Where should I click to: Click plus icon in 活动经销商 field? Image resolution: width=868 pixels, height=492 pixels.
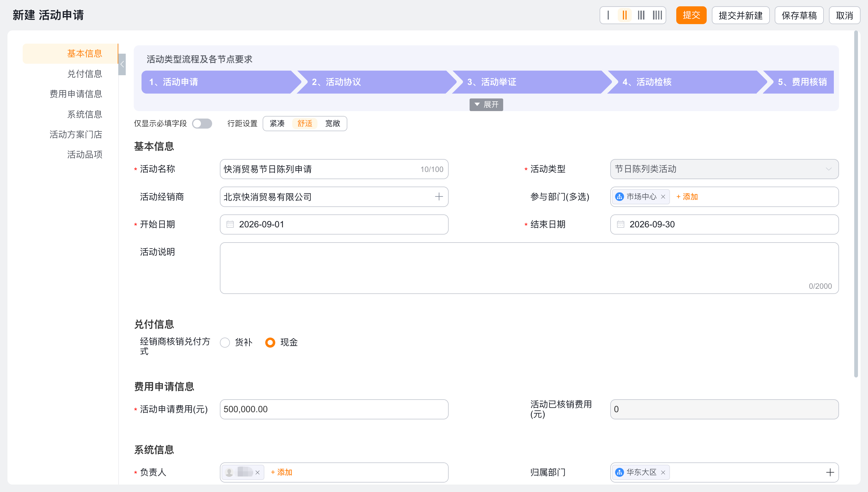click(439, 197)
